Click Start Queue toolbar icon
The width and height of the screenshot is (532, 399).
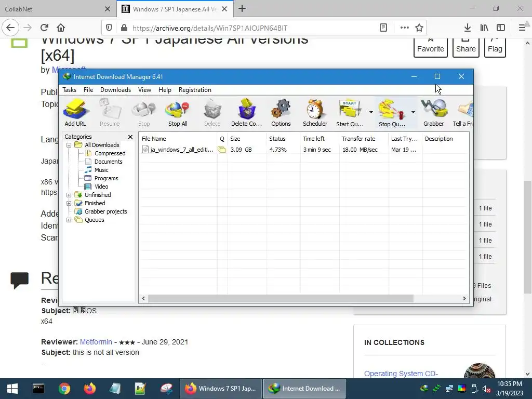350,113
